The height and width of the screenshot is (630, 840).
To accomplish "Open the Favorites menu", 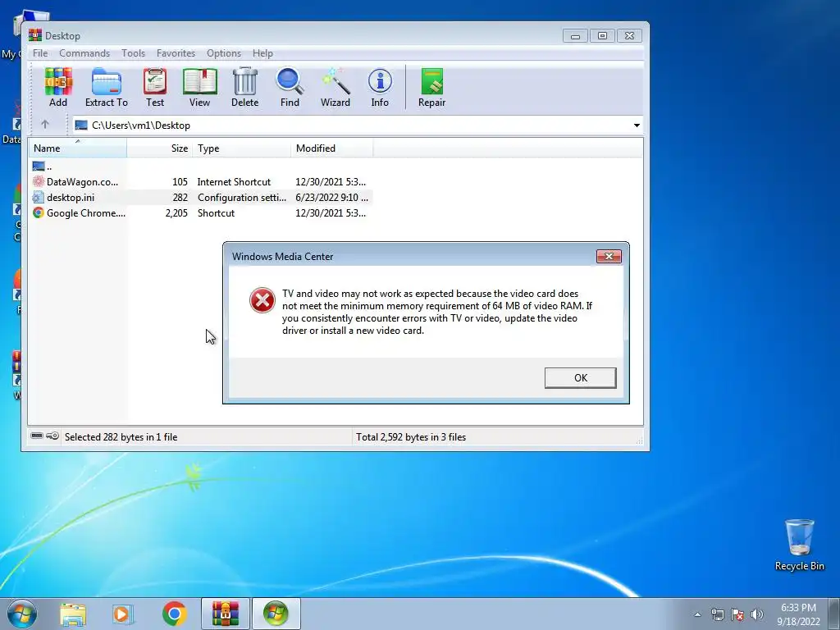I will tap(176, 53).
